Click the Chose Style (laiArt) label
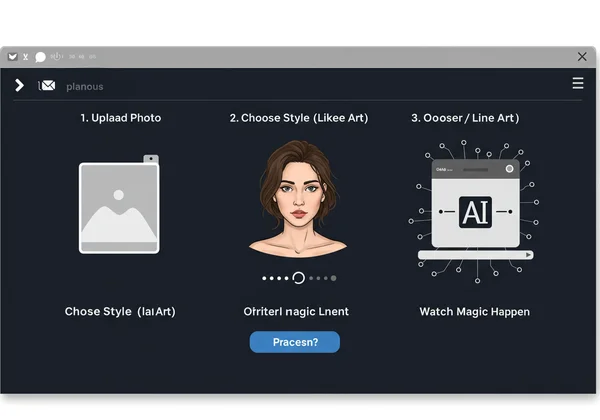Screen dimensions: 600x420 120,312
